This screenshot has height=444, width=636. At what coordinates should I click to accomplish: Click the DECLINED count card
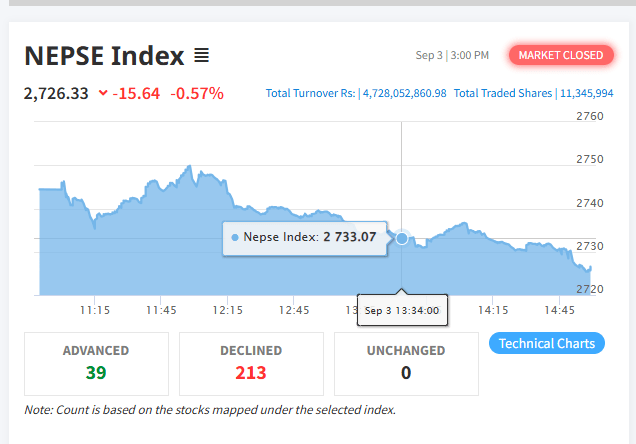pyautogui.click(x=251, y=364)
